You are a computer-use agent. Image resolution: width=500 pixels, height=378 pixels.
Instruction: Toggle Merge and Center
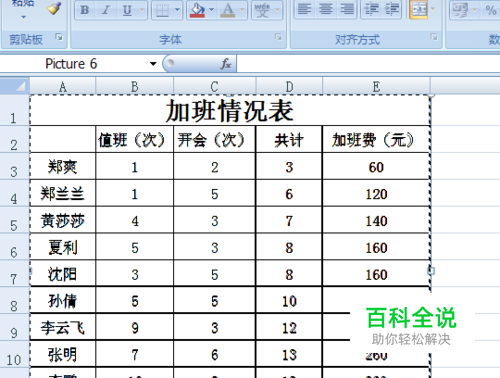419,9
